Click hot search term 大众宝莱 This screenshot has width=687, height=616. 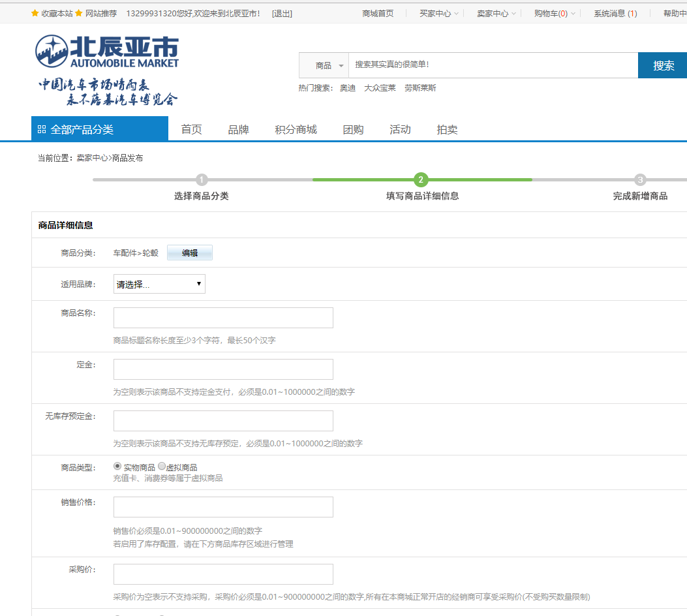click(380, 88)
